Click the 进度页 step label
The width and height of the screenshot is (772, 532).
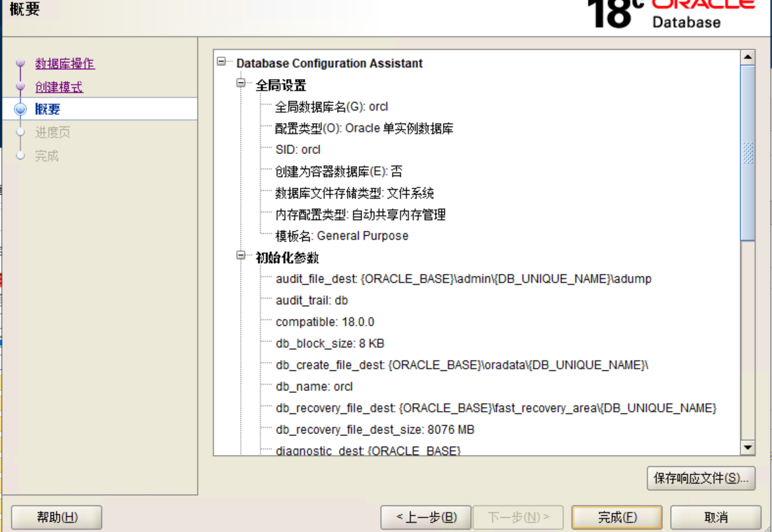(53, 133)
